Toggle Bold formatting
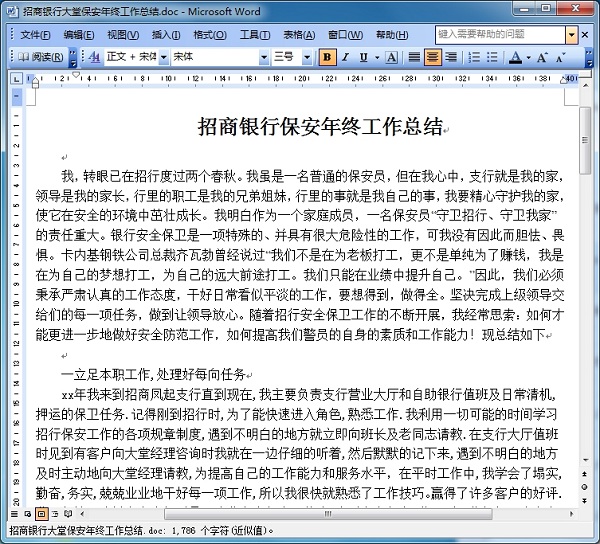Image resolution: width=600 pixels, height=544 pixels. [327, 57]
